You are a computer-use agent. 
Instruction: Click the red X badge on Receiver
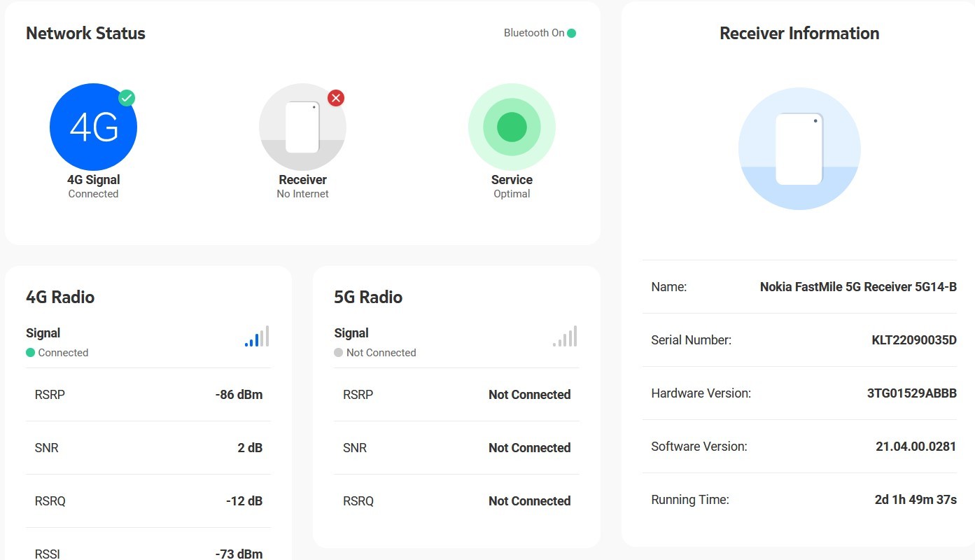[336, 98]
